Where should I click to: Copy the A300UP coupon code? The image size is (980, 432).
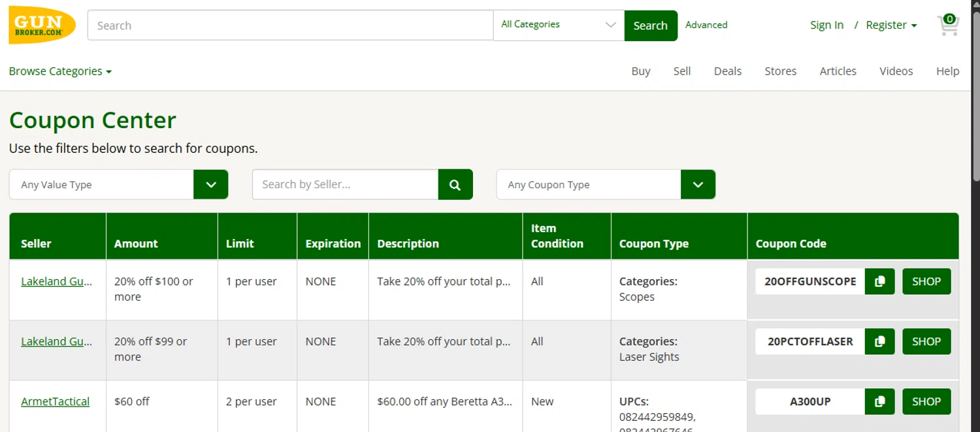click(x=879, y=402)
